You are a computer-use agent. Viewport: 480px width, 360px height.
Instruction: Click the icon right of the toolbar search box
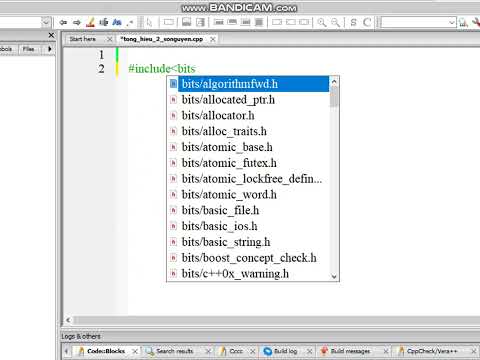point(463,22)
